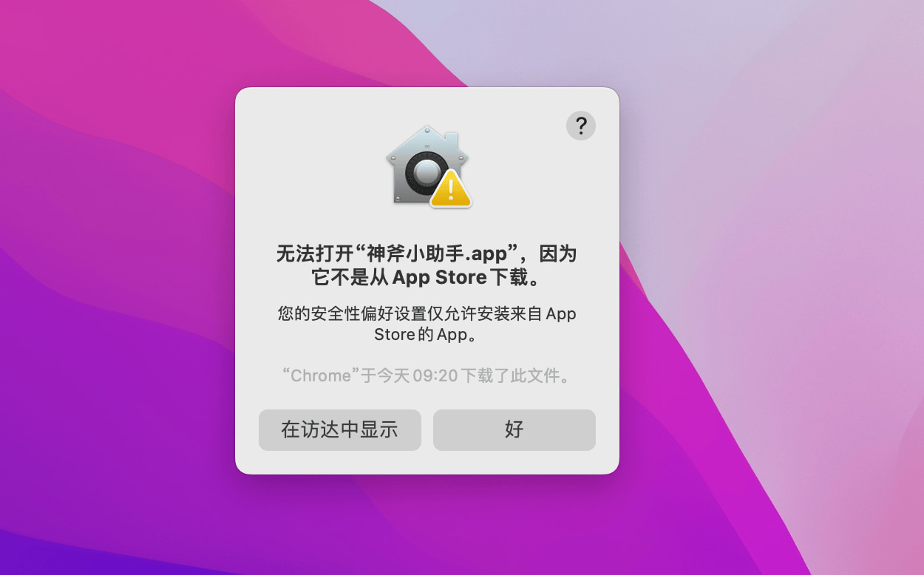Click the Gatekeeper house security icon
Image resolution: width=924 pixels, height=575 pixels.
(427, 166)
